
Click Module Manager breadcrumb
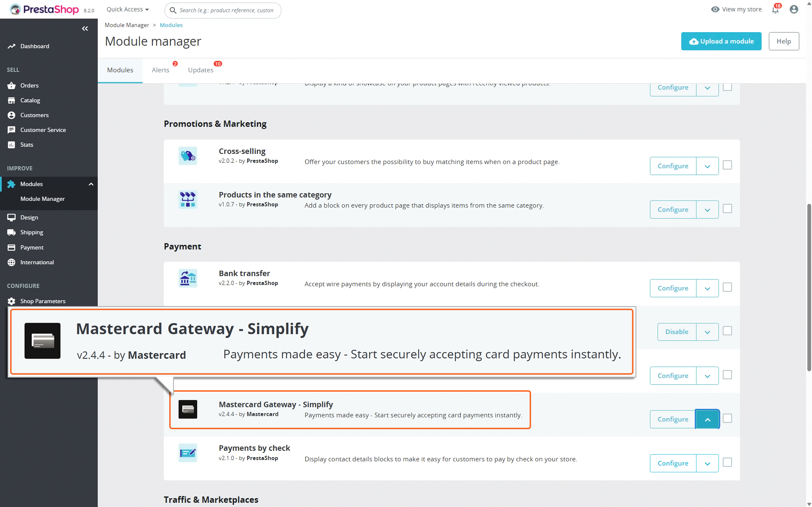tap(127, 25)
